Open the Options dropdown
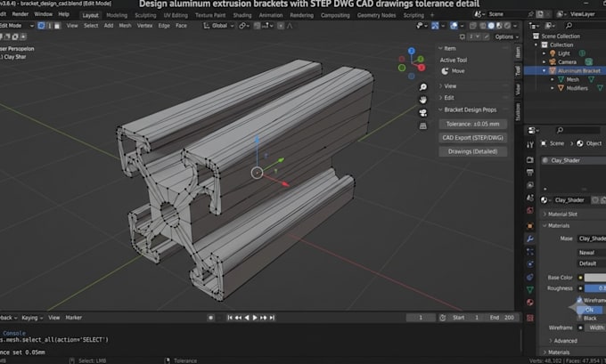This screenshot has width=606, height=364. [x=507, y=36]
